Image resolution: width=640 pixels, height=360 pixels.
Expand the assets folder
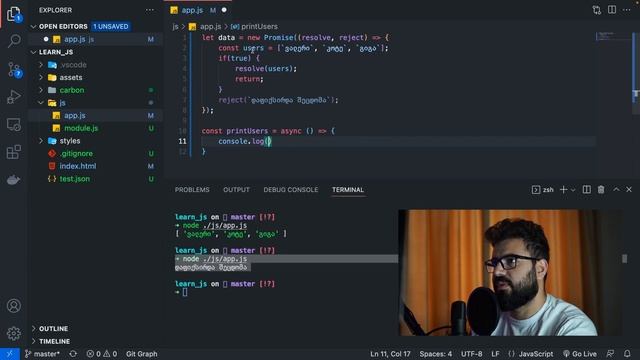[x=41, y=78]
